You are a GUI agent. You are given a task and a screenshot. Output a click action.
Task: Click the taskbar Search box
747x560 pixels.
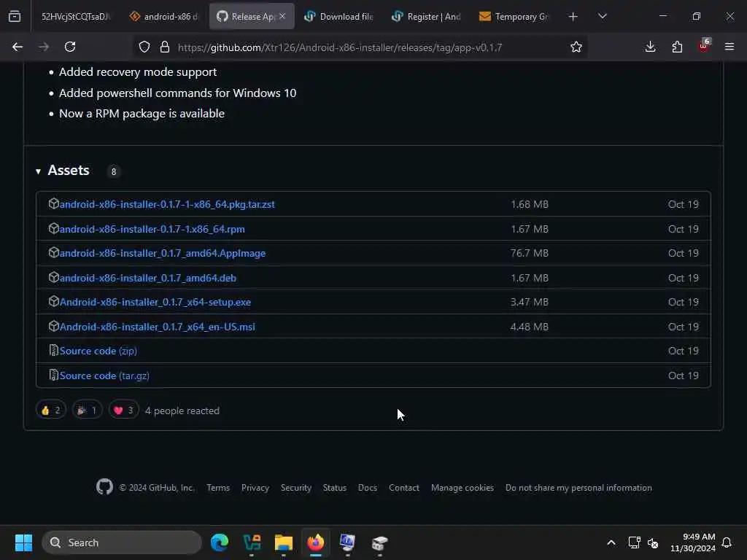pyautogui.click(x=122, y=542)
